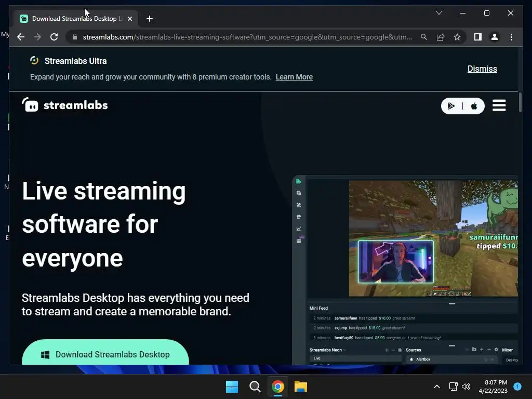Viewport: 532px width, 399px height.
Task: Show hidden system tray icons
Action: pos(436,387)
